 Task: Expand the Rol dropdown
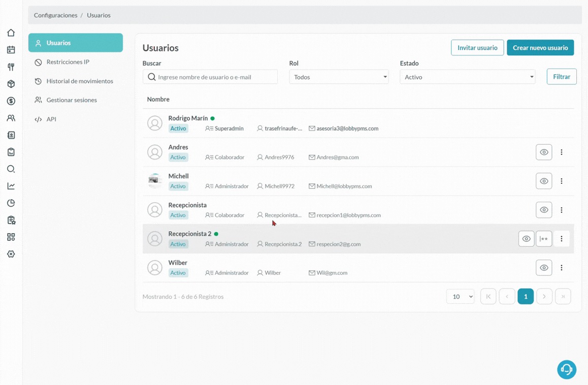[x=339, y=77]
